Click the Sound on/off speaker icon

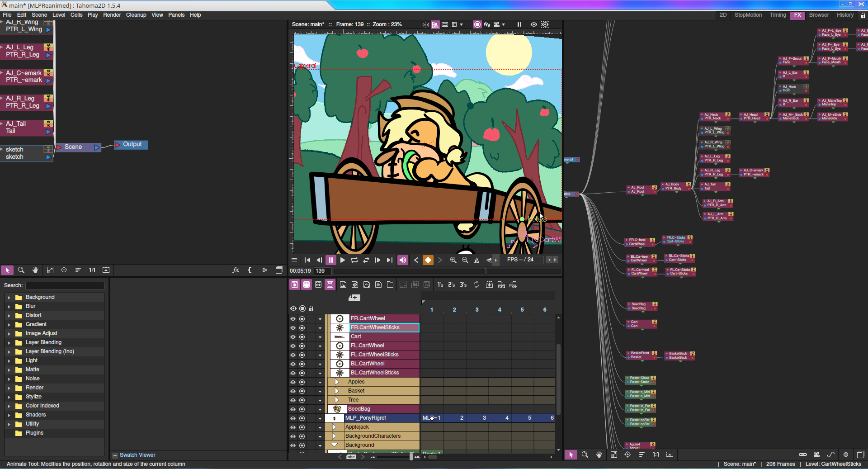pos(402,260)
